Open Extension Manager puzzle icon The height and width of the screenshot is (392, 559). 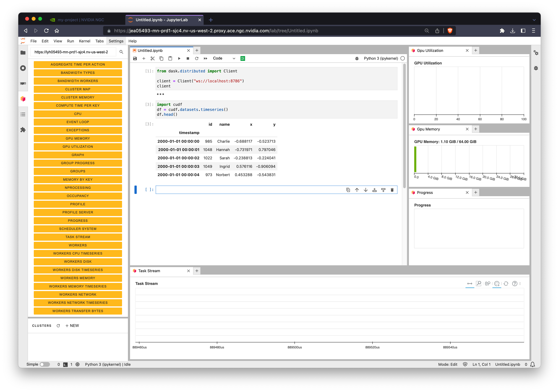pos(23,130)
